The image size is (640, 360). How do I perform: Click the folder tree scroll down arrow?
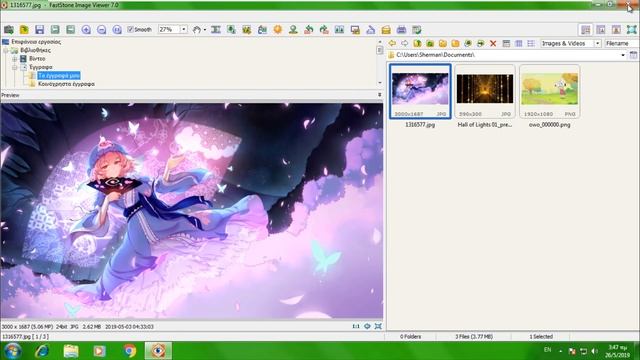click(x=380, y=83)
